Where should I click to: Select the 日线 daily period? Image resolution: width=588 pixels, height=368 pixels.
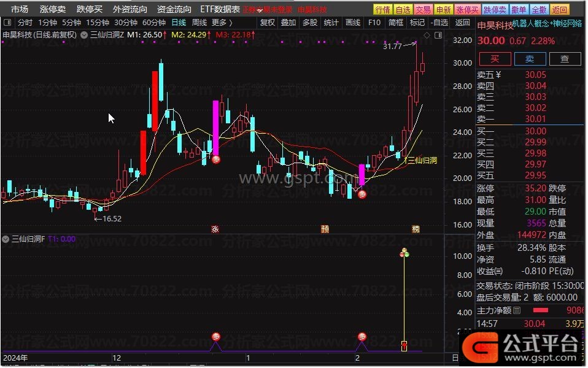coord(179,23)
